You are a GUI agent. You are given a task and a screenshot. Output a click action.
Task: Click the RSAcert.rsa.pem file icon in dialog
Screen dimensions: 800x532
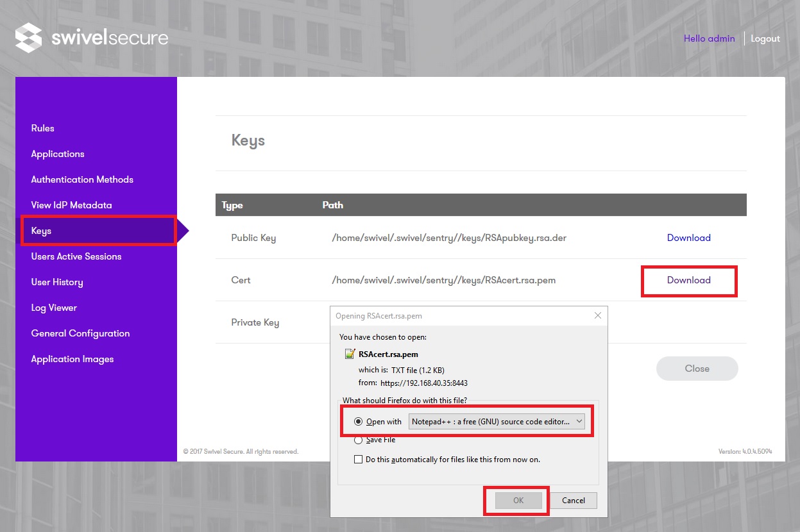[350, 354]
